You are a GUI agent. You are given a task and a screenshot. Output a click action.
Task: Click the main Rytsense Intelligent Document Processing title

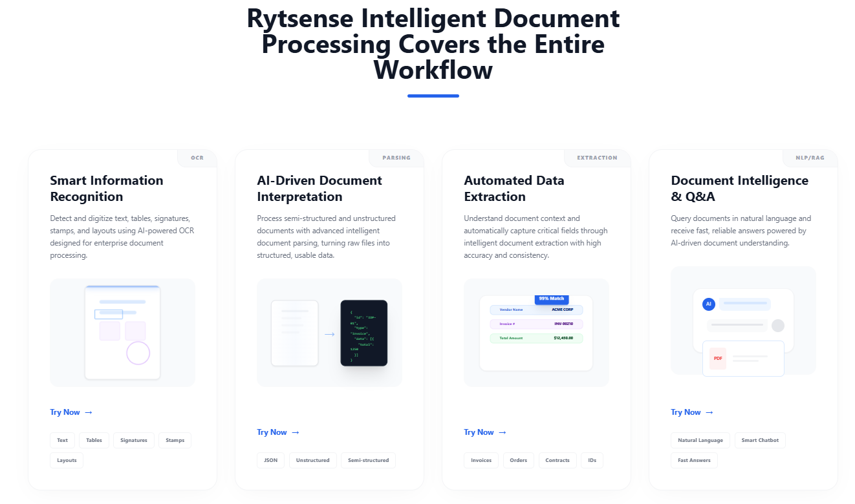433,44
